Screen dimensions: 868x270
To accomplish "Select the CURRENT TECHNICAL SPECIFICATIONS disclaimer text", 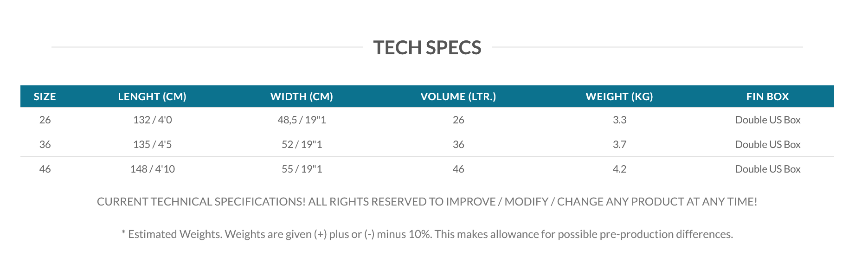I will 427,202.
